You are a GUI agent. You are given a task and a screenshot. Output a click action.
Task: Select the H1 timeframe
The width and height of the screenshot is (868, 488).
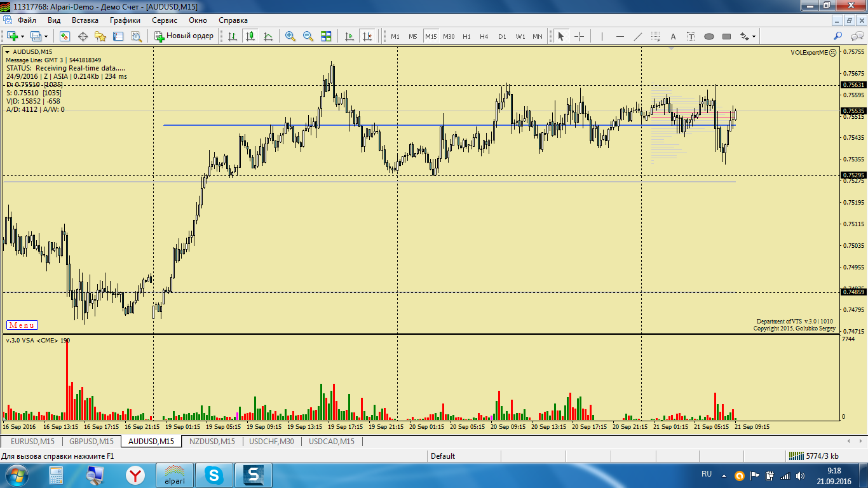[x=466, y=36]
